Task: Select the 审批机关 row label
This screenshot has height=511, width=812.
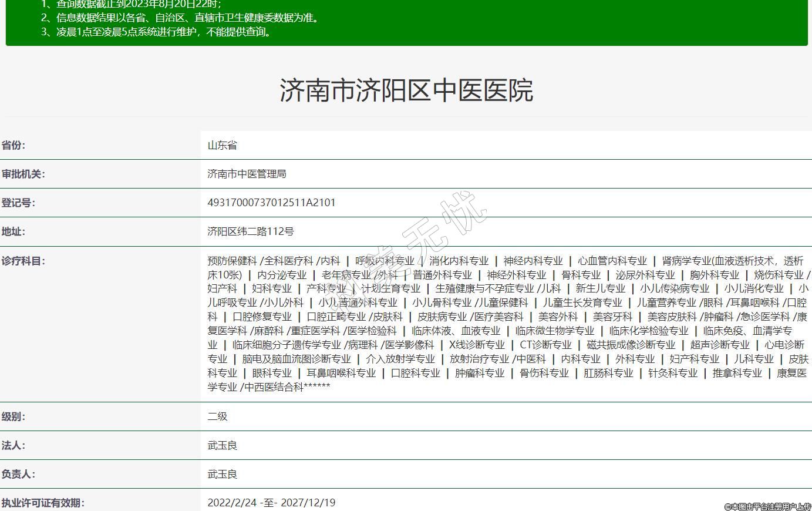Action: (x=23, y=174)
